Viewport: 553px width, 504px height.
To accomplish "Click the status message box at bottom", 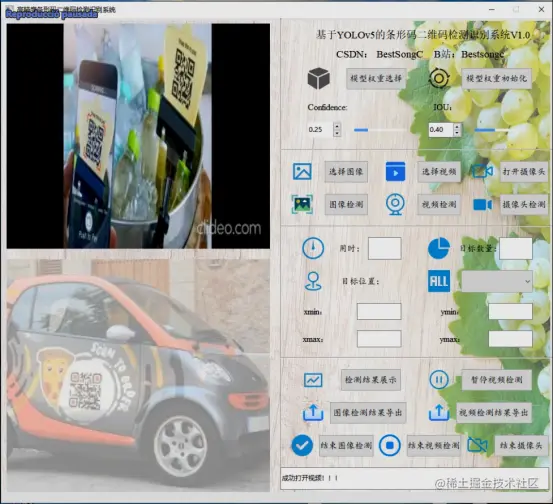I will pos(415,478).
